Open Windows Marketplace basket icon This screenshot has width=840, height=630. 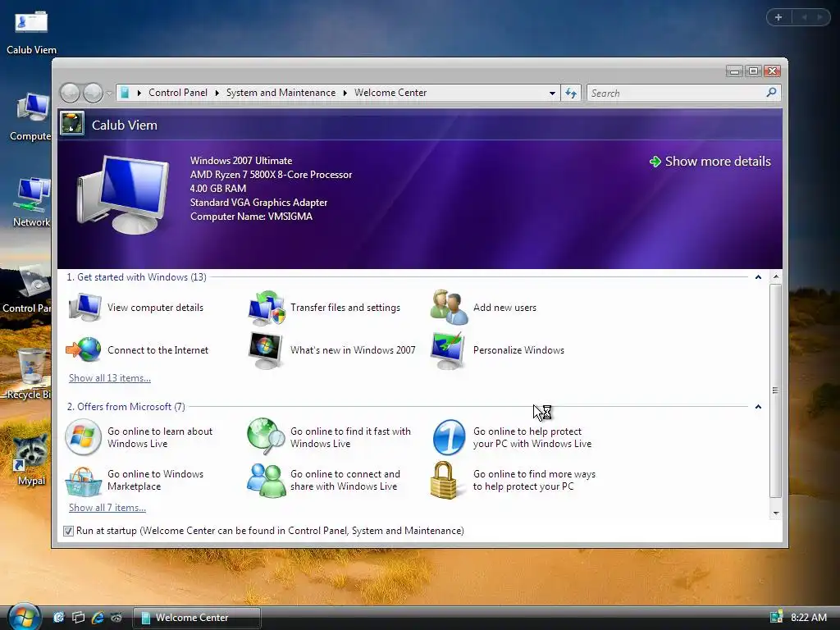[83, 481]
